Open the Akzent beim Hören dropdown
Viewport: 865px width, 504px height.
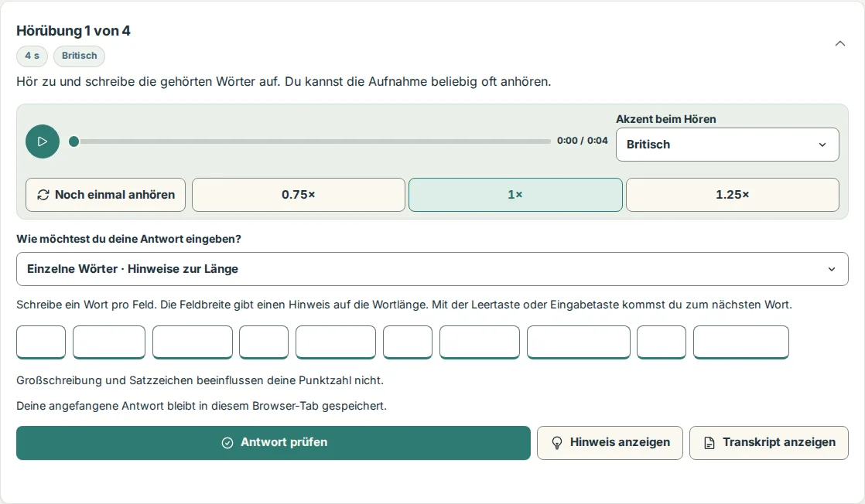coord(727,145)
